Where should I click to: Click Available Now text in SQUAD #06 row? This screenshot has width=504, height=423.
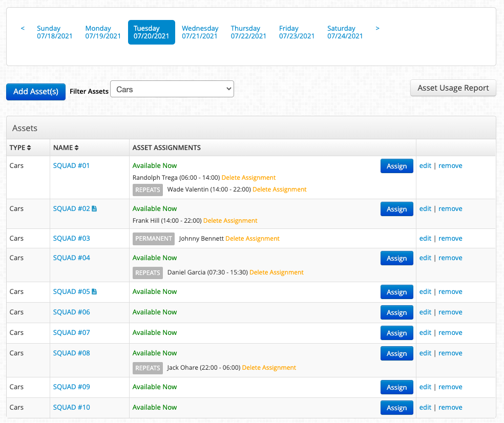[x=155, y=312]
